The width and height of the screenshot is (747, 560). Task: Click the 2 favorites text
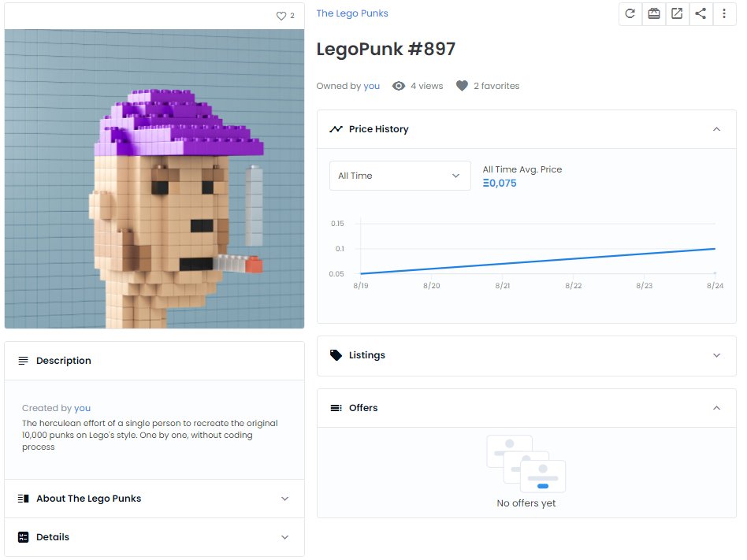[496, 86]
